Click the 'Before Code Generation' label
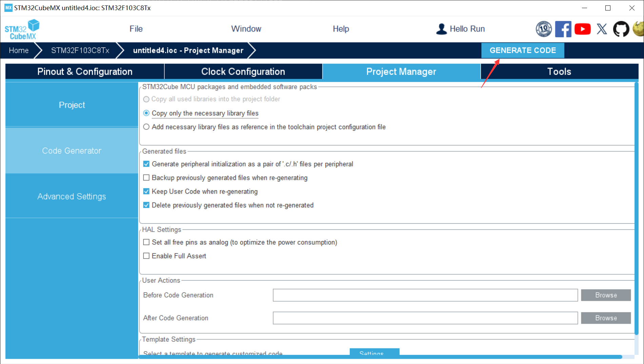Viewport: 644px width, 364px height. (x=178, y=295)
